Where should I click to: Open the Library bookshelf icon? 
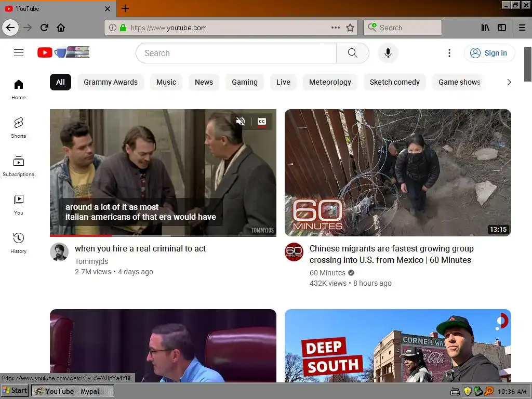[485, 28]
